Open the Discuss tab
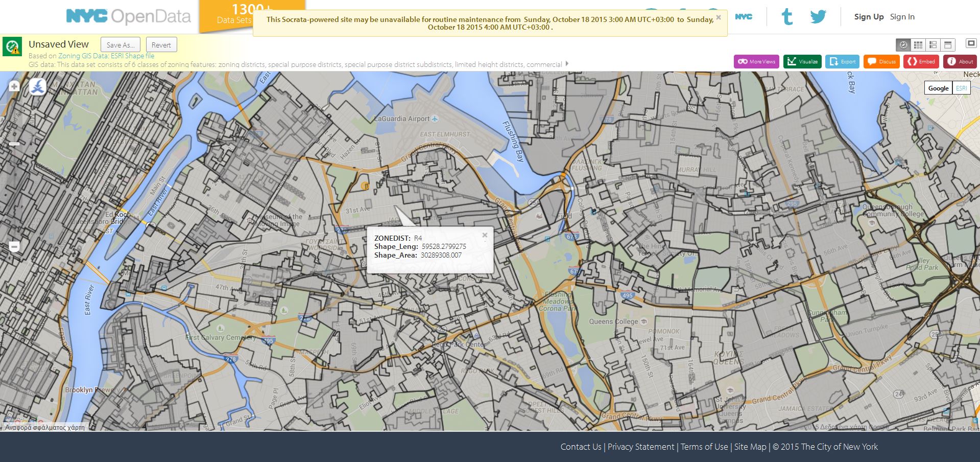980x462 pixels. coord(881,61)
